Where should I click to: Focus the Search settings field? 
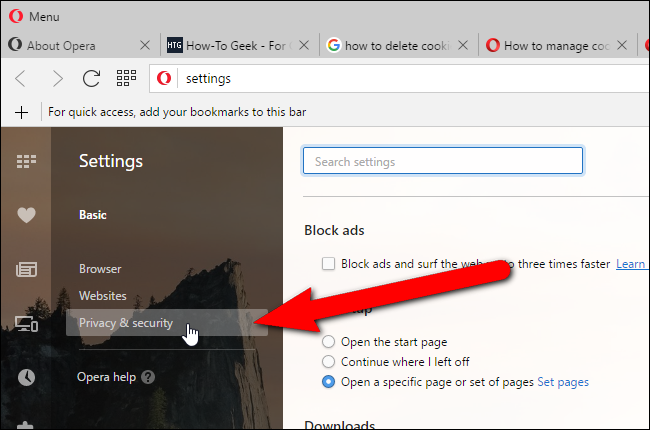[443, 161]
